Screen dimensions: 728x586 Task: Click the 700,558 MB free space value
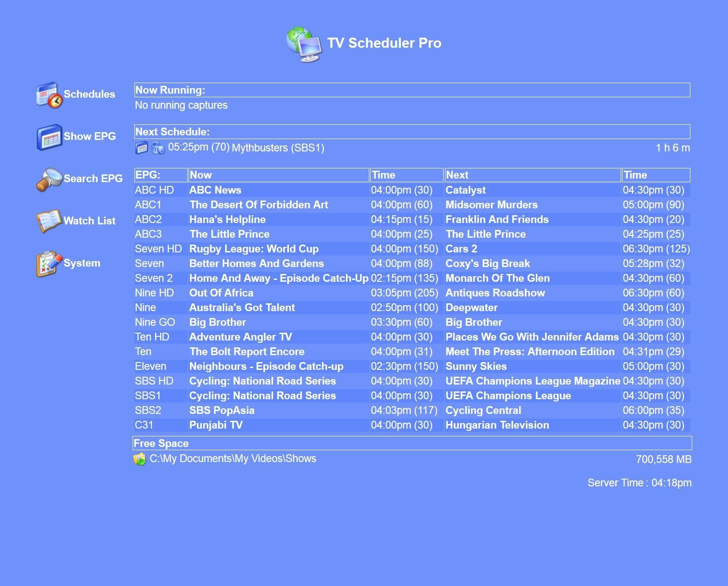click(664, 459)
